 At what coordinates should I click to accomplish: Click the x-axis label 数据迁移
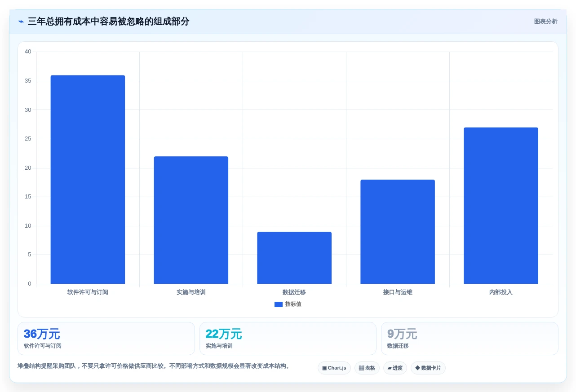pyautogui.click(x=294, y=292)
